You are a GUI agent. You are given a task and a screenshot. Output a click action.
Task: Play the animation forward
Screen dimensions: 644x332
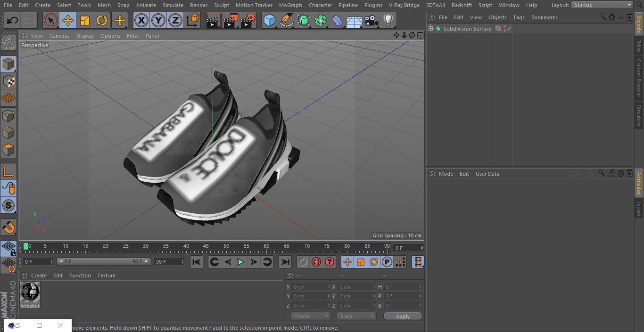pyautogui.click(x=240, y=262)
